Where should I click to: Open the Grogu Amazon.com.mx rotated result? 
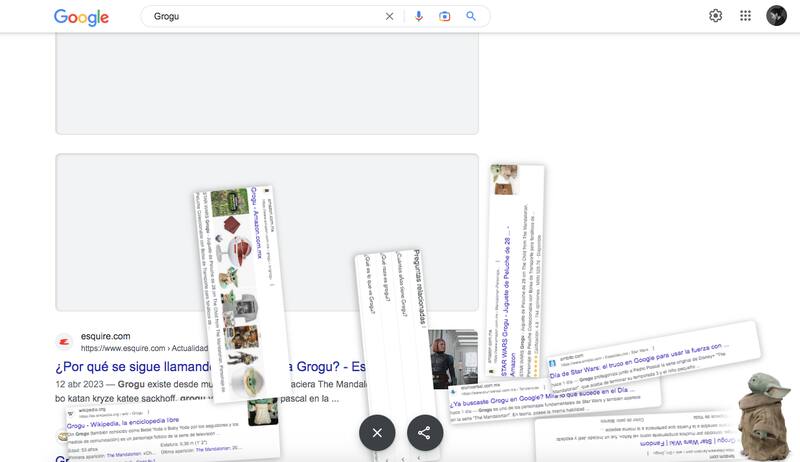click(x=256, y=223)
